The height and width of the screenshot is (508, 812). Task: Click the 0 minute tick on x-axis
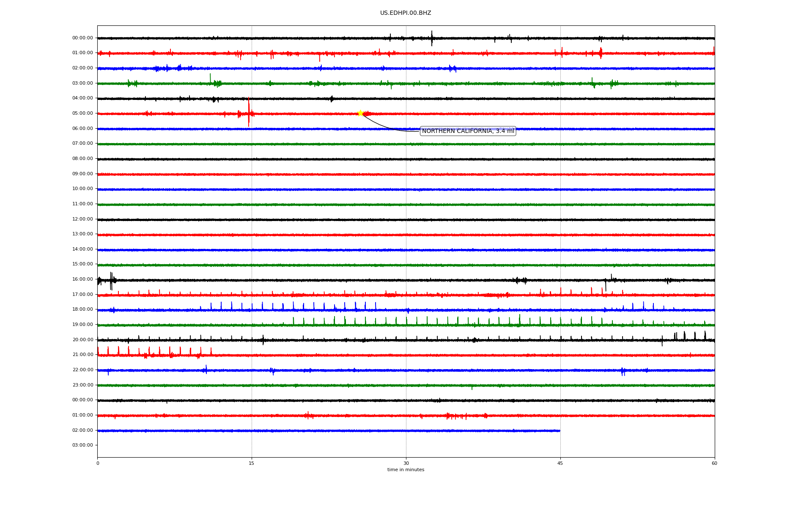[x=98, y=463]
